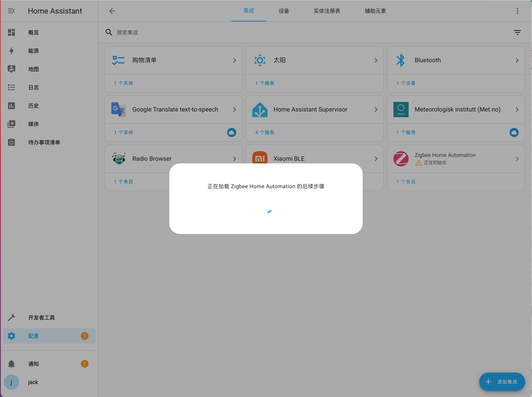Expand the 太阳 integration chevron
This screenshot has height=397, width=532.
(x=376, y=60)
